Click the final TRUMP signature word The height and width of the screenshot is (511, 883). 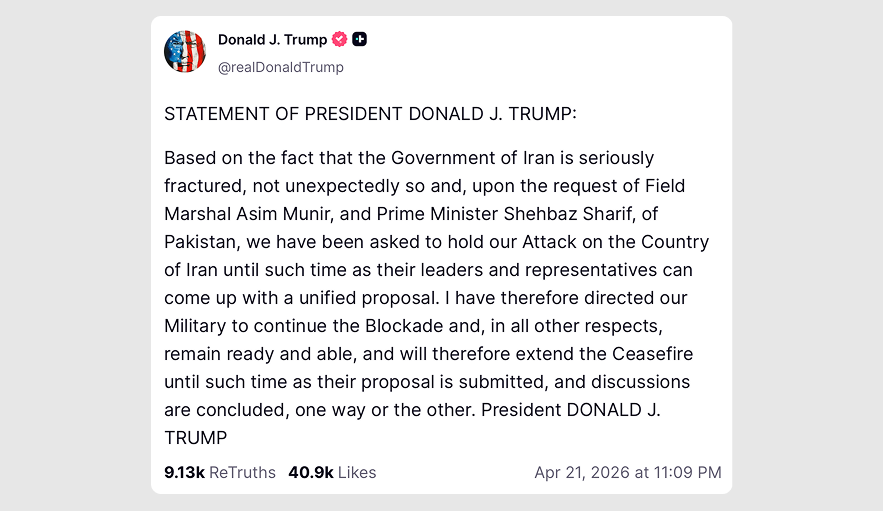click(x=196, y=438)
